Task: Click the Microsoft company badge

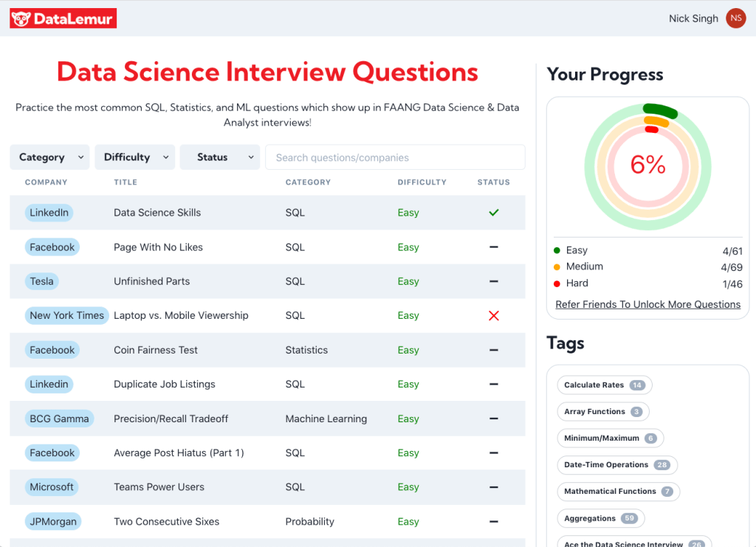Action: [x=52, y=487]
